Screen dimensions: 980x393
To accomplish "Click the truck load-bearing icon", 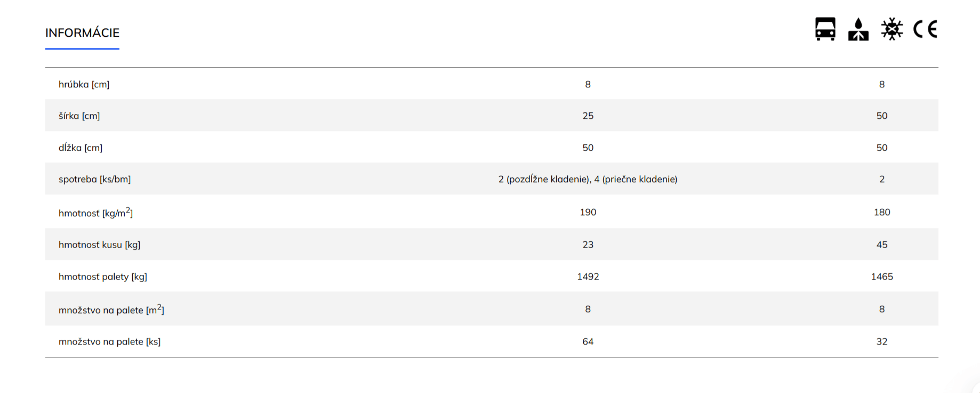I will pyautogui.click(x=825, y=29).
